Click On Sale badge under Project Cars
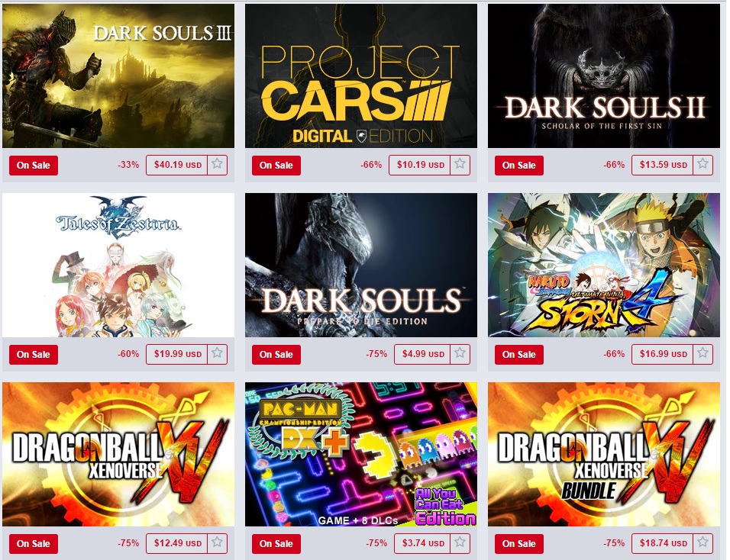Viewport: 730px width, 560px height. pos(276,165)
